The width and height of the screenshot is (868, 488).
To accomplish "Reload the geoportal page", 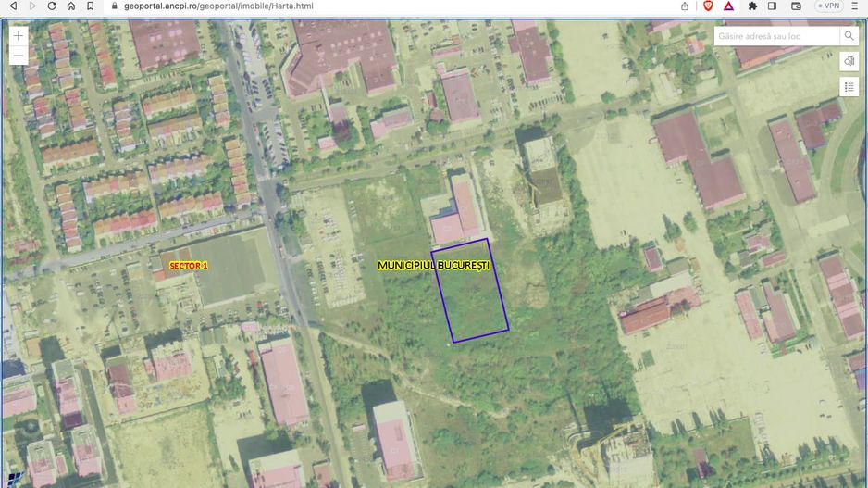I will [51, 6].
